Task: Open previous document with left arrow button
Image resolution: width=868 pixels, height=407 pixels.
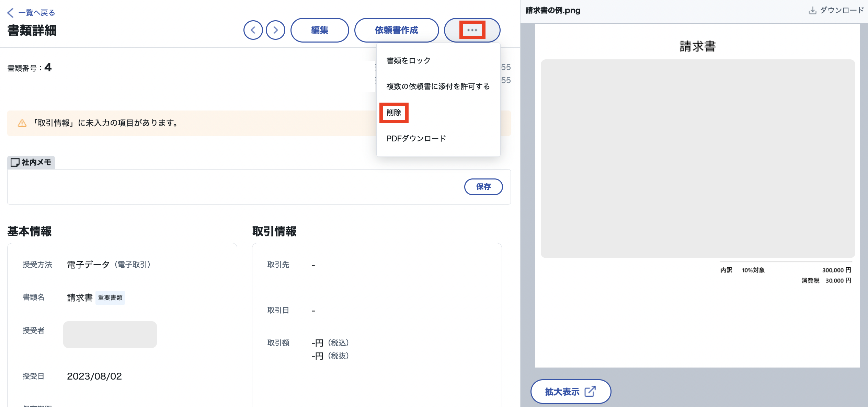Action: click(253, 30)
